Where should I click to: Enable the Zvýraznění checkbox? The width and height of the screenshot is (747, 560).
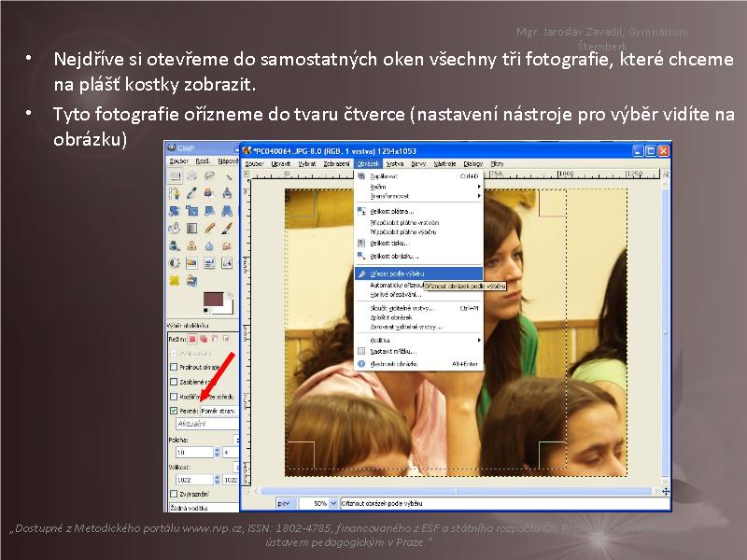point(174,494)
